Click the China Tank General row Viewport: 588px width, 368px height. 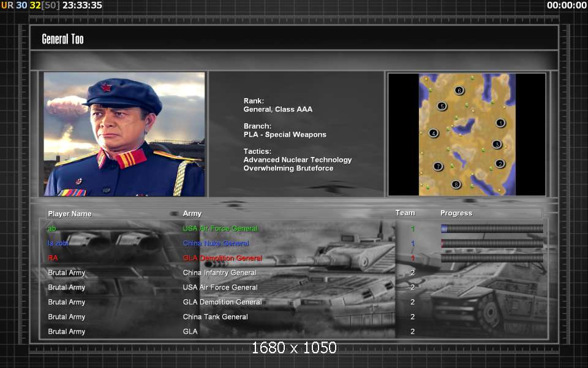pyautogui.click(x=215, y=317)
